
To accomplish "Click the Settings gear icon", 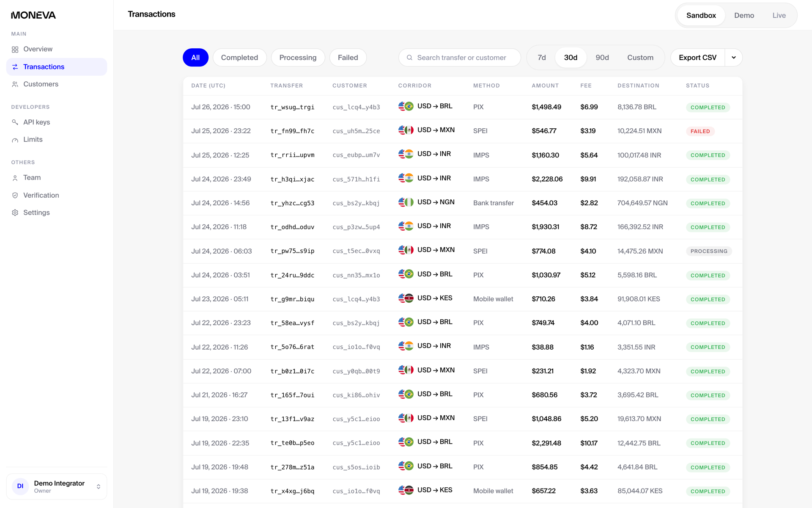I will pos(15,213).
